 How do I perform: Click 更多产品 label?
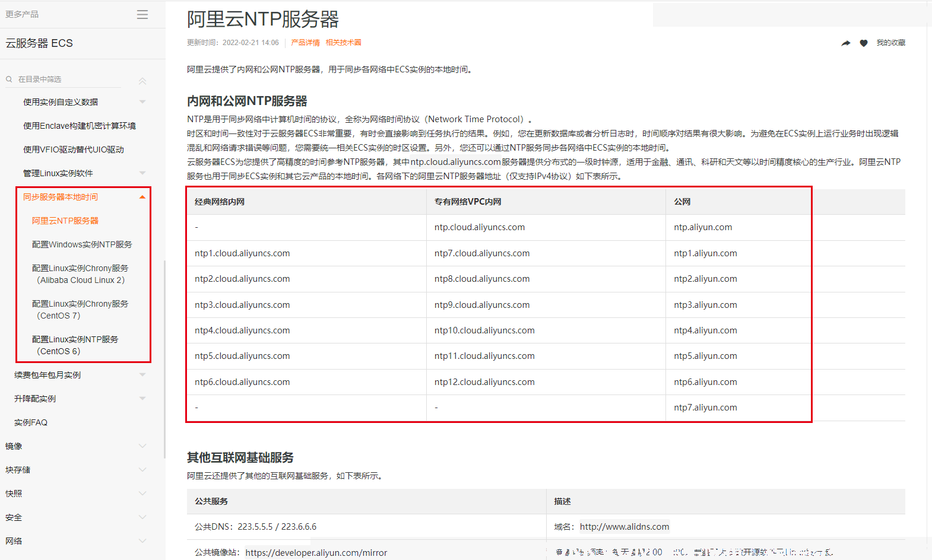click(22, 14)
